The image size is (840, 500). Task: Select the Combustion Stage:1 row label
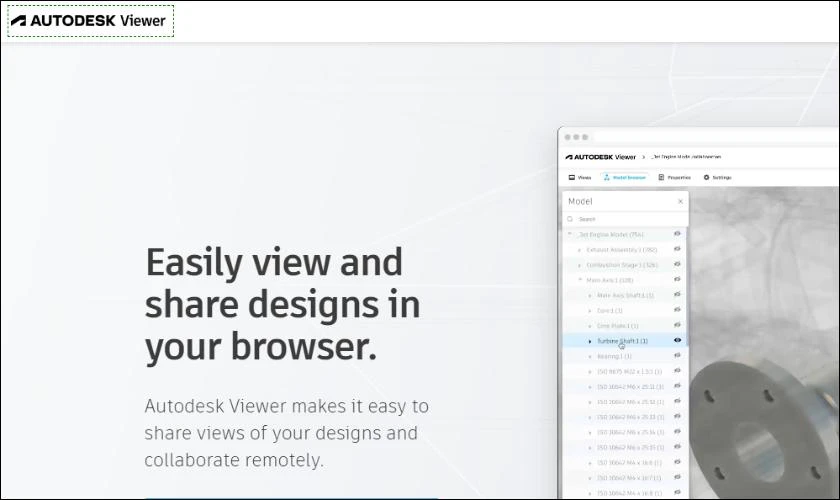[622, 265]
